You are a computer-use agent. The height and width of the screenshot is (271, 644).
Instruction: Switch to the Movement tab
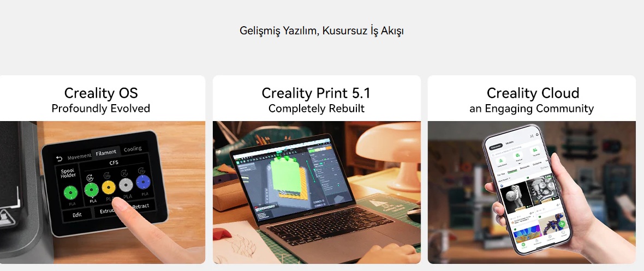79,156
